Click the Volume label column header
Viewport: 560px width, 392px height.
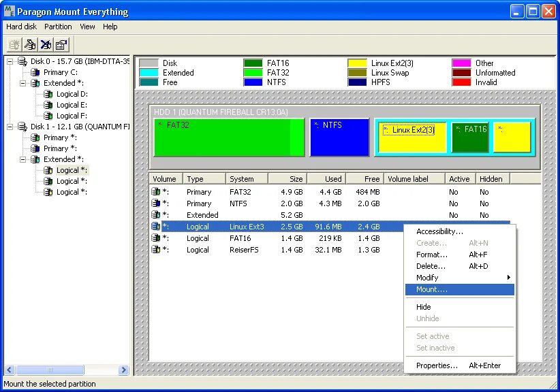coord(414,179)
